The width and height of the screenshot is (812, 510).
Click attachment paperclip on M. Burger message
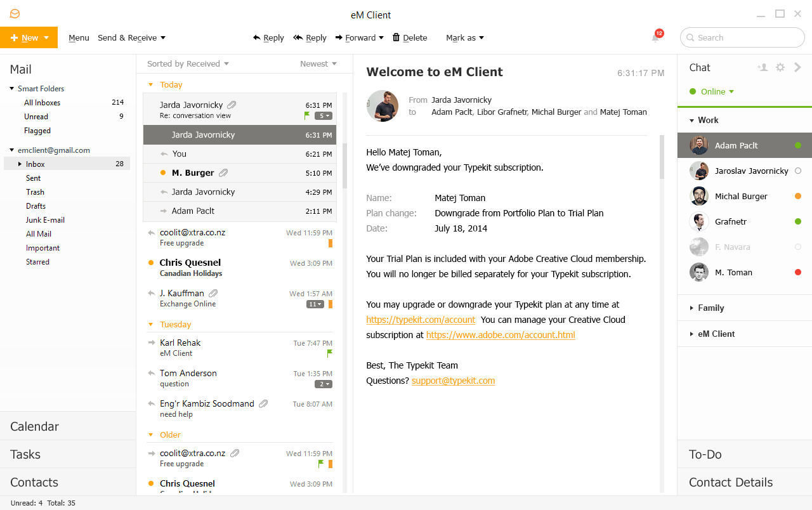click(x=223, y=173)
